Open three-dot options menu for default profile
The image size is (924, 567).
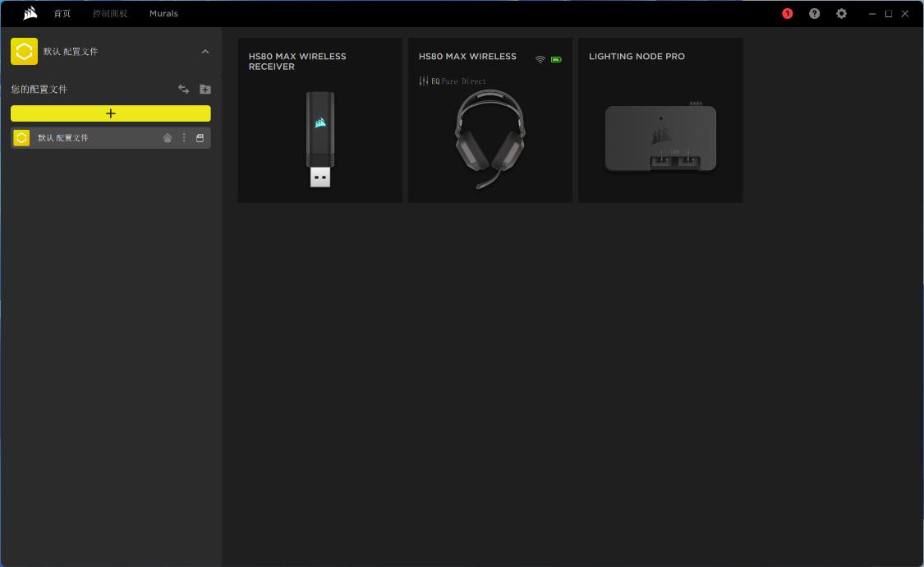(x=184, y=138)
